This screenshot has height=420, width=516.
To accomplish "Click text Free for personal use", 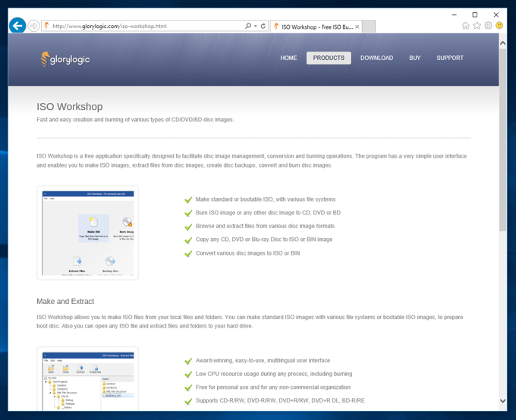I will (273, 387).
